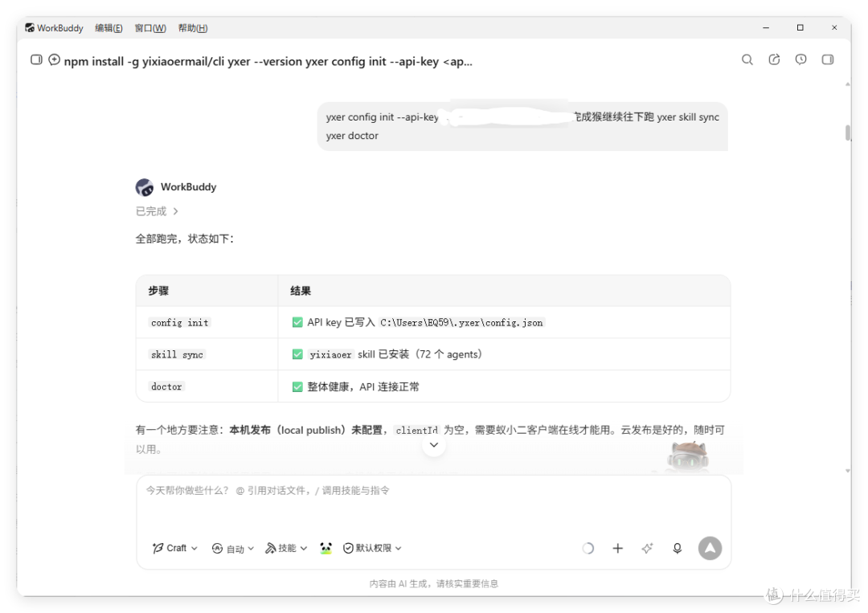
Task: Start voice input with microphone icon
Action: tap(677, 548)
